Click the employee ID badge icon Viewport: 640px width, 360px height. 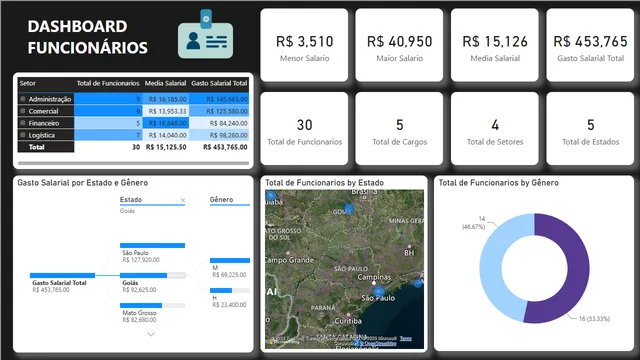pyautogui.click(x=206, y=34)
